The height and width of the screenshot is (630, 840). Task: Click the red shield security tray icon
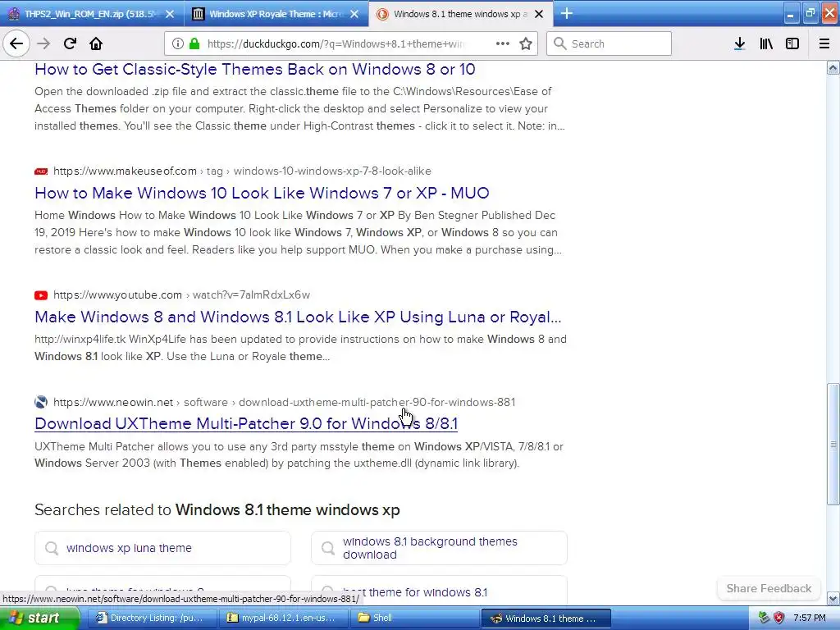coord(779,618)
